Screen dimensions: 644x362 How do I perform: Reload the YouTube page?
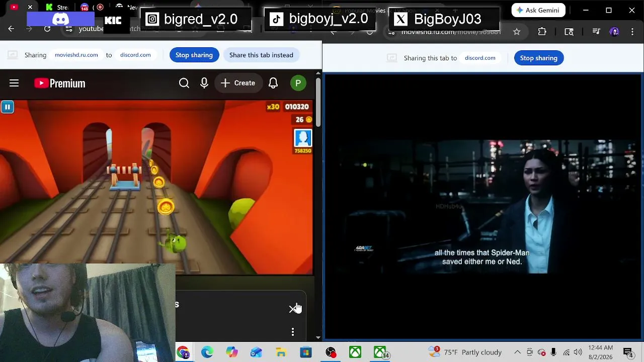coord(47,29)
